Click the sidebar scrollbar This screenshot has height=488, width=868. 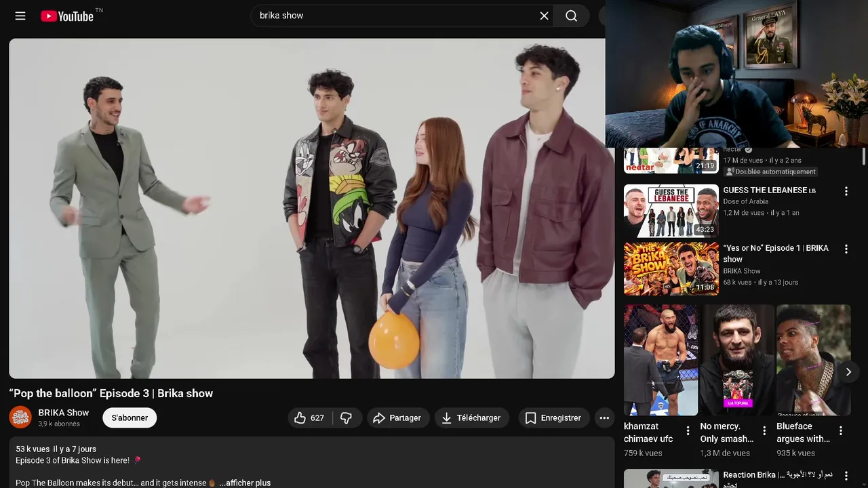pyautogui.click(x=863, y=156)
